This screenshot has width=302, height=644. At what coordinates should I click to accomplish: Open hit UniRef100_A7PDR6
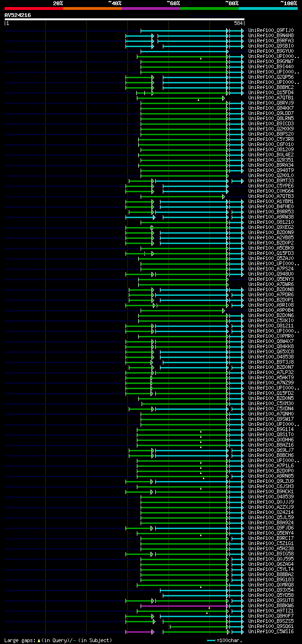(x=270, y=294)
